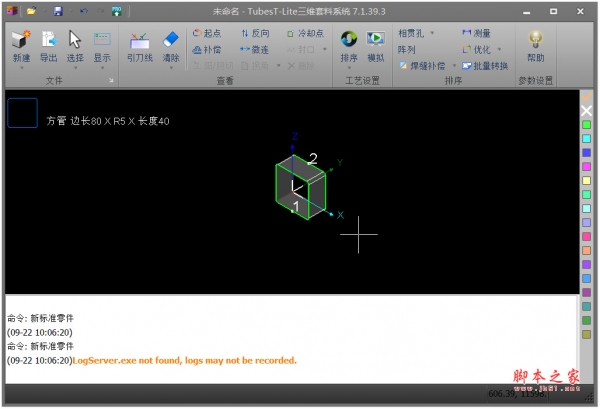This screenshot has width=600, height=409.
Task: Pick the magenta layer swatch
Action: pyautogui.click(x=586, y=166)
